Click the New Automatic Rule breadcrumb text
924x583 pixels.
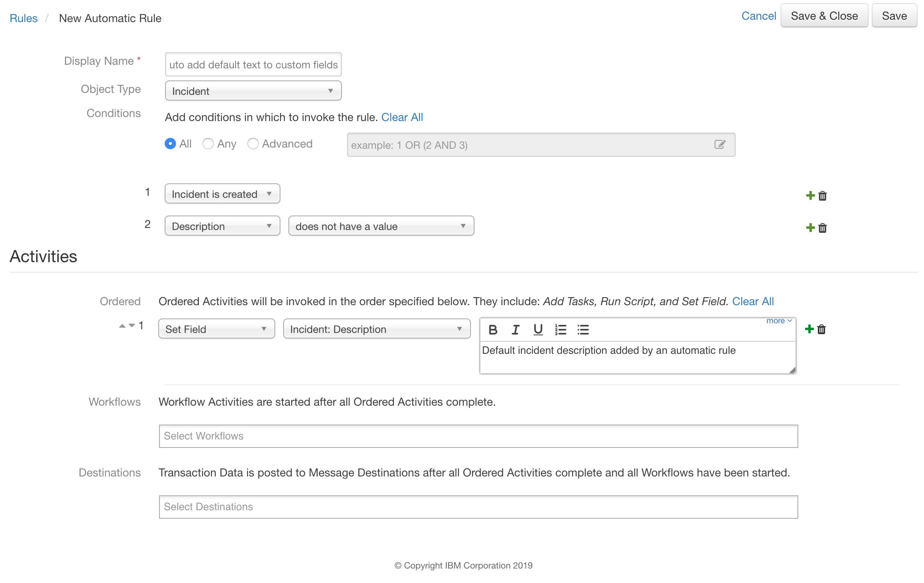coord(110,18)
